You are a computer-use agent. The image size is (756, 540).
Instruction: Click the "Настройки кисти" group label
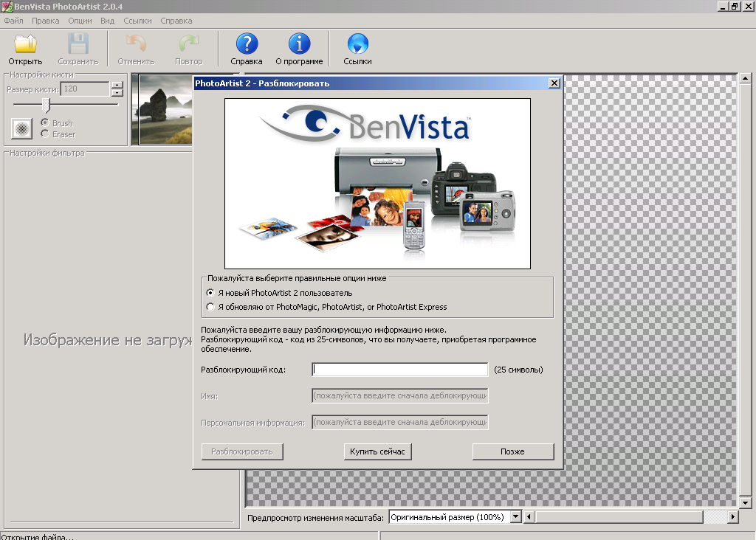41,75
